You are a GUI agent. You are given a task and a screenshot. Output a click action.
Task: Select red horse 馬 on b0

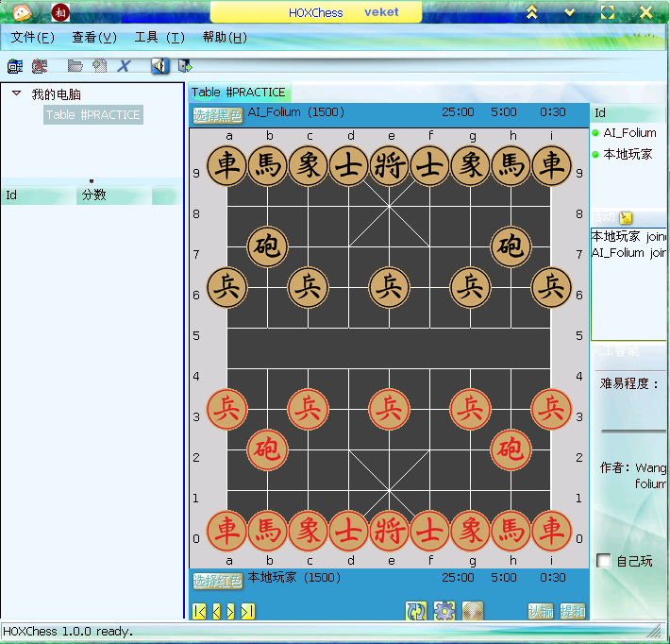click(267, 531)
